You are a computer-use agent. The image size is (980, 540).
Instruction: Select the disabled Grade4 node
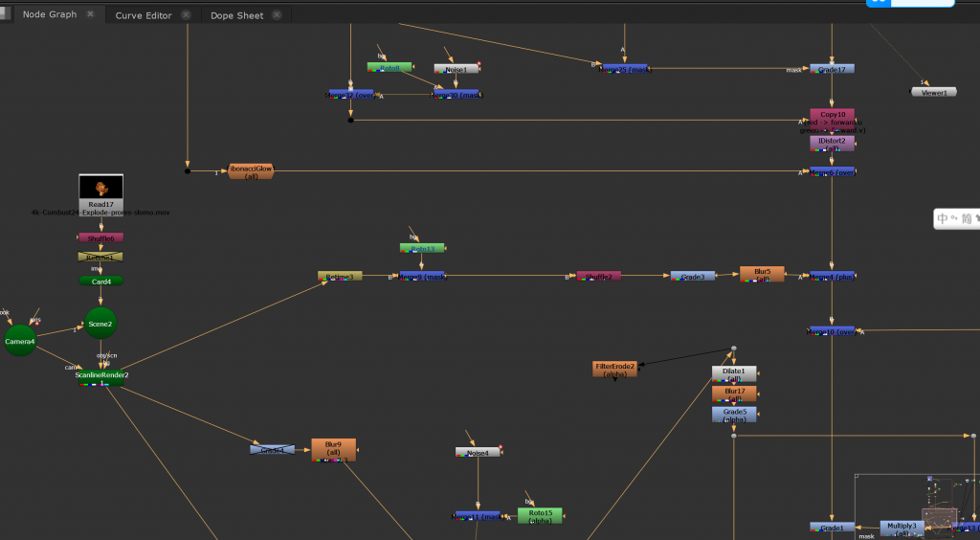click(272, 449)
